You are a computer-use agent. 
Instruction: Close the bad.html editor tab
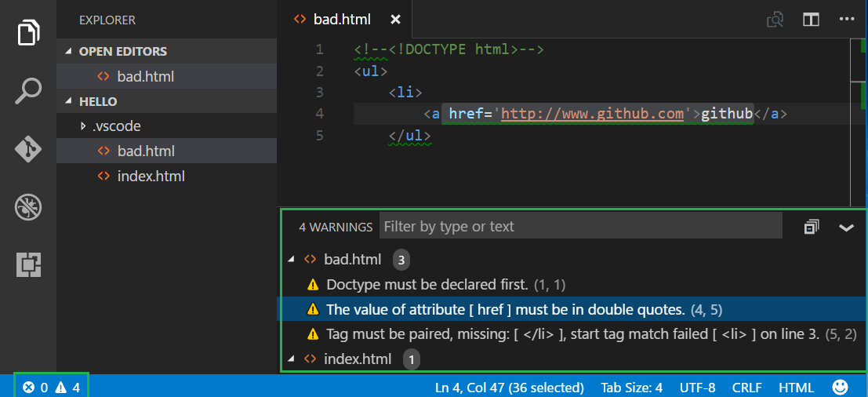395,20
